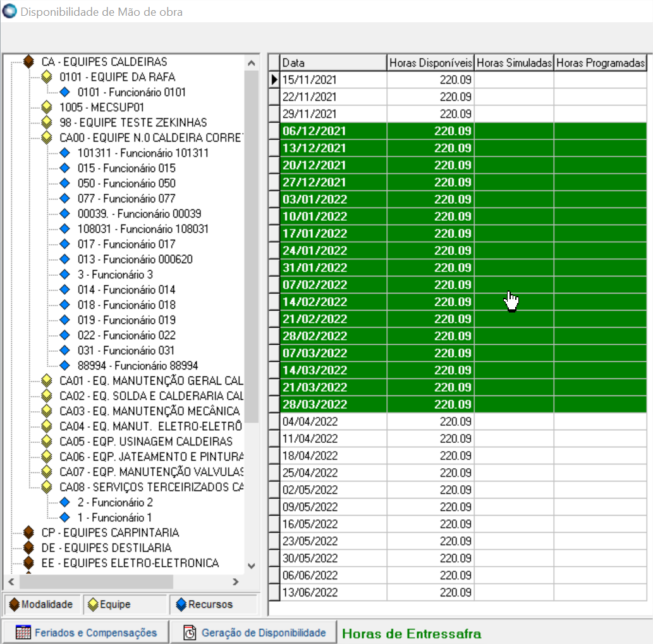This screenshot has width=653, height=644.
Task: Click the tree's vertical scrollbar thumb
Action: 251,246
